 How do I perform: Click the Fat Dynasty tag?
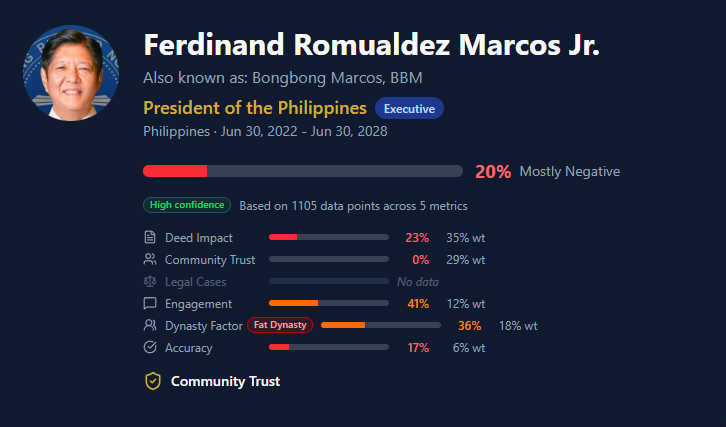(x=280, y=326)
